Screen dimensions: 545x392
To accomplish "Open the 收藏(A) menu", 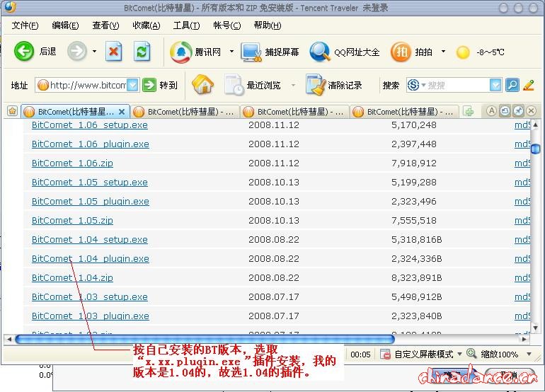I will [x=146, y=25].
